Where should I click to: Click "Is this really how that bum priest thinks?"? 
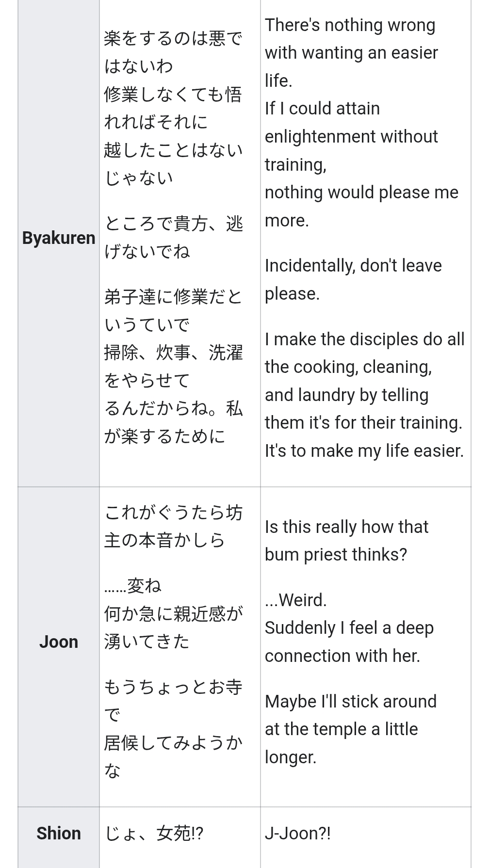(346, 527)
